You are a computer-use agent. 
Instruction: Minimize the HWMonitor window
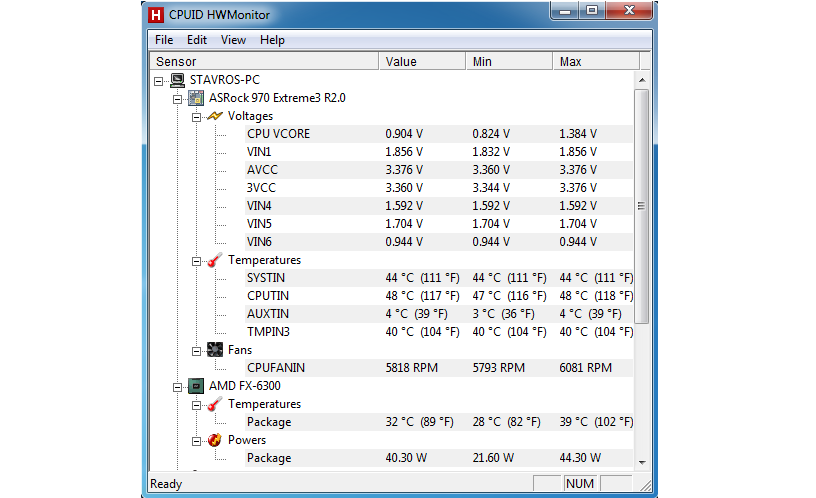click(565, 10)
